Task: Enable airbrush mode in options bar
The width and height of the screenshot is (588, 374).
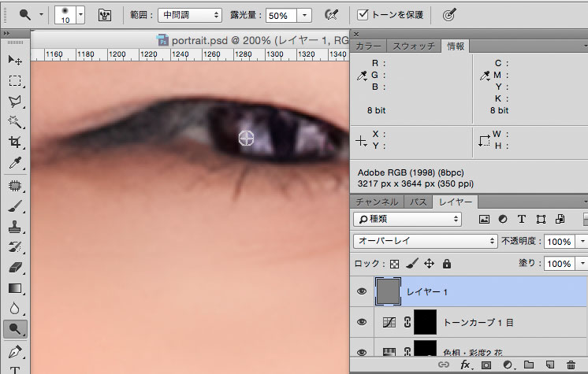Action: 331,15
